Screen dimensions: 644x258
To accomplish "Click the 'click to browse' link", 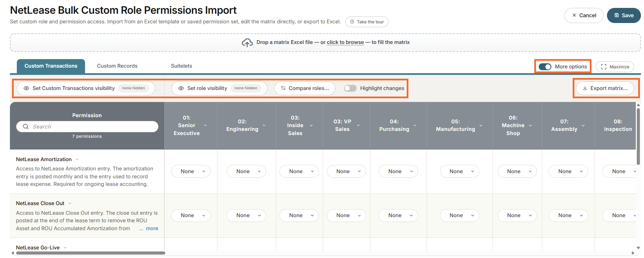I will click(345, 42).
